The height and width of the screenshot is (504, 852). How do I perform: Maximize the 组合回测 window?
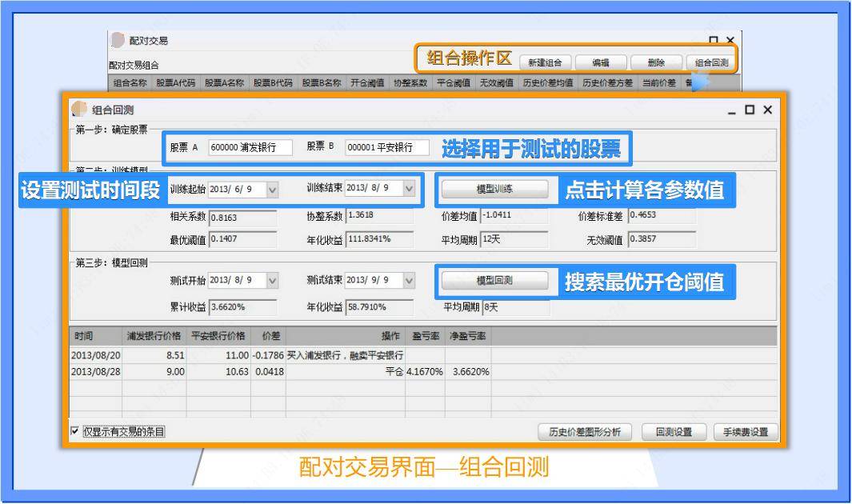click(750, 110)
